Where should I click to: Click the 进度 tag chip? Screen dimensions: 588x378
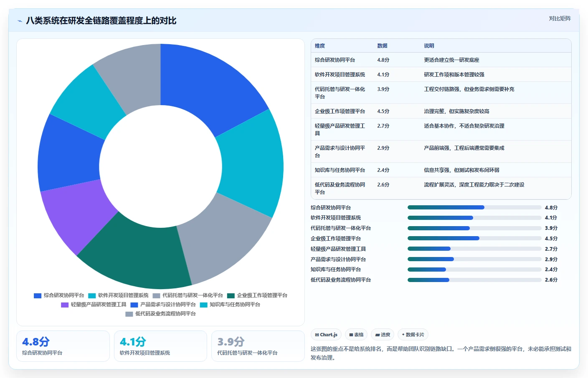pos(383,335)
